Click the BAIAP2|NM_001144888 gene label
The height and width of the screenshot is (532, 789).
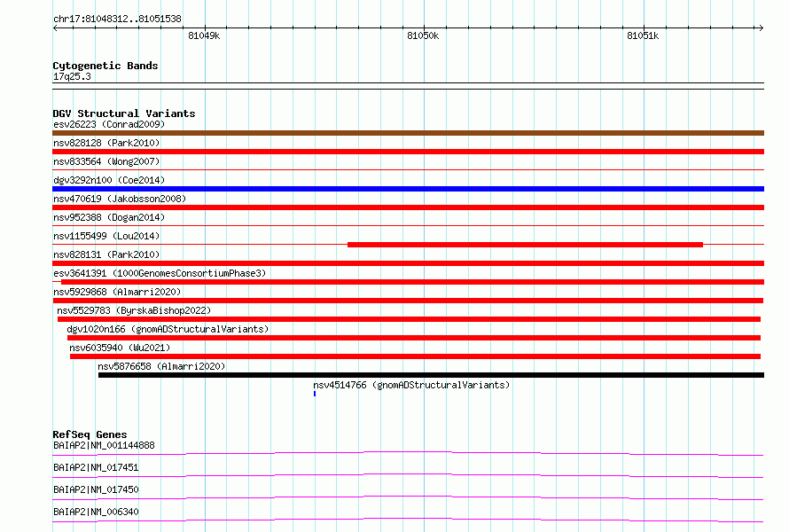[104, 445]
